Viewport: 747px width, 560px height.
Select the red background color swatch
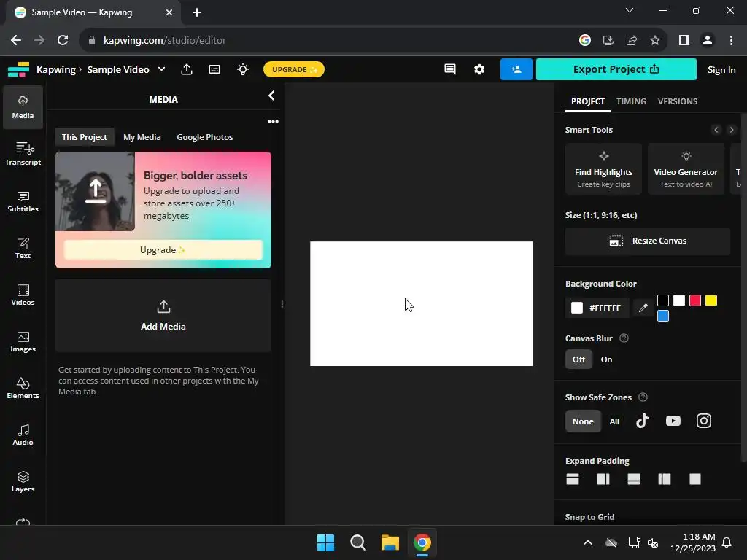pos(695,300)
